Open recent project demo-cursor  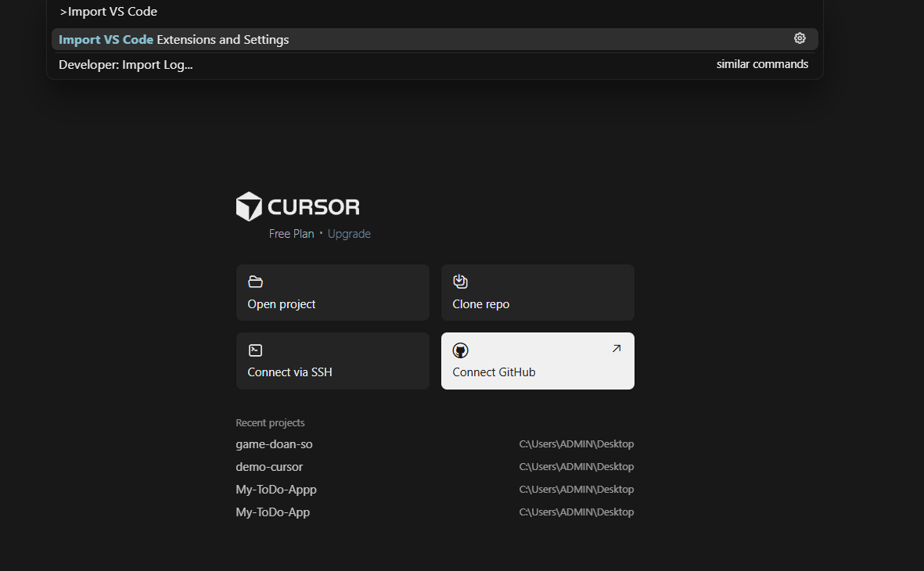(269, 467)
